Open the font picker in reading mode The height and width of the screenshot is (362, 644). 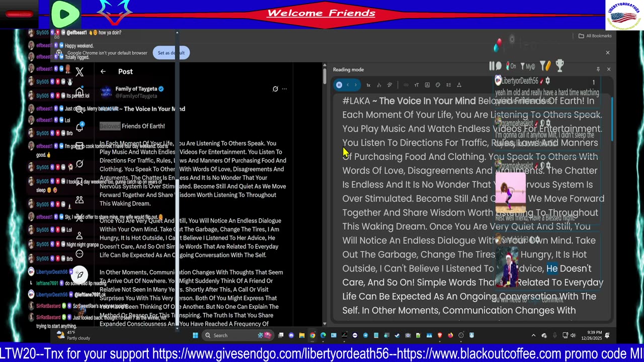click(427, 85)
